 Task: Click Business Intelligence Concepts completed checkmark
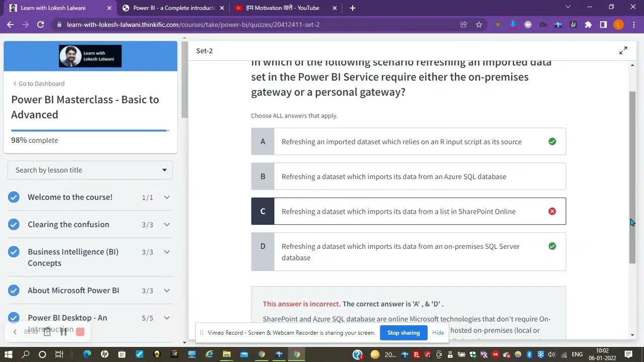(x=14, y=251)
